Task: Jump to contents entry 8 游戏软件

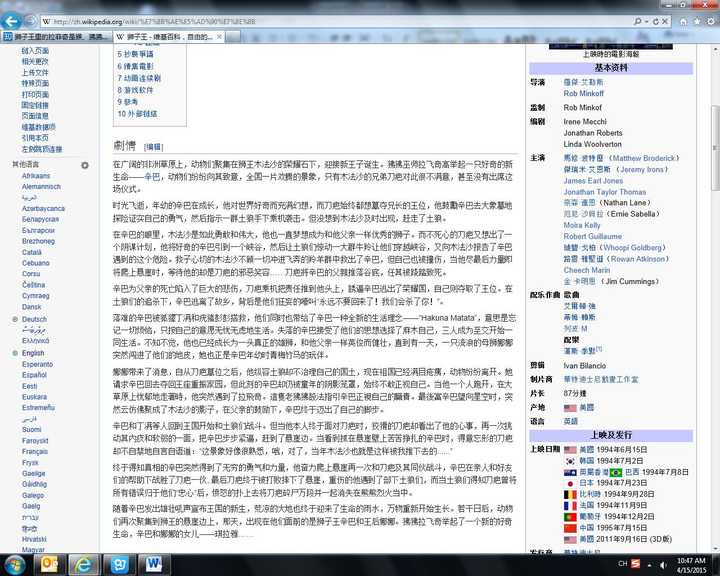Action: point(135,90)
